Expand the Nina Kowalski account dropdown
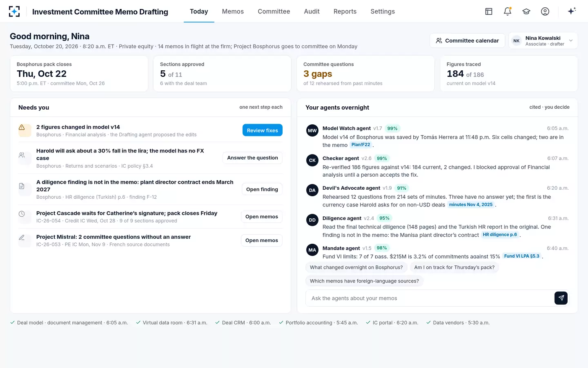 coord(543,40)
